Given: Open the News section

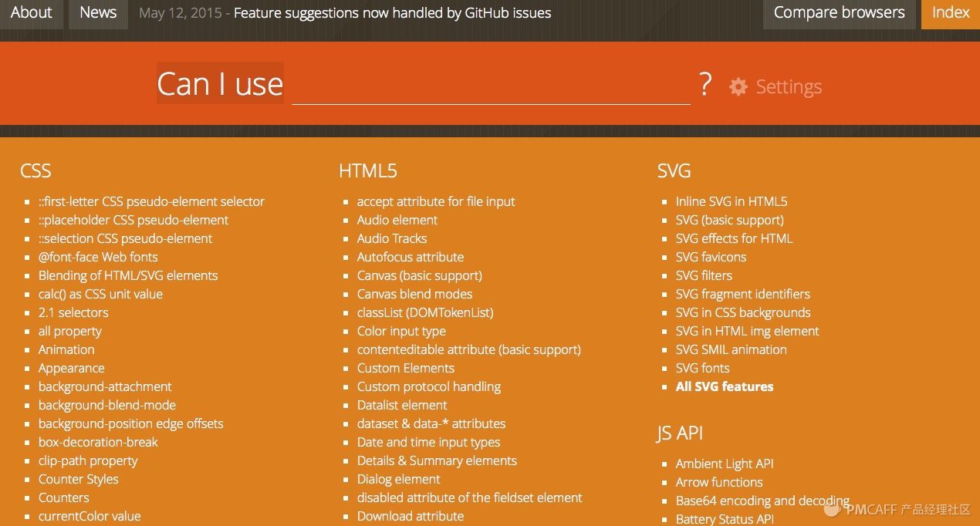Looking at the screenshot, I should (97, 12).
